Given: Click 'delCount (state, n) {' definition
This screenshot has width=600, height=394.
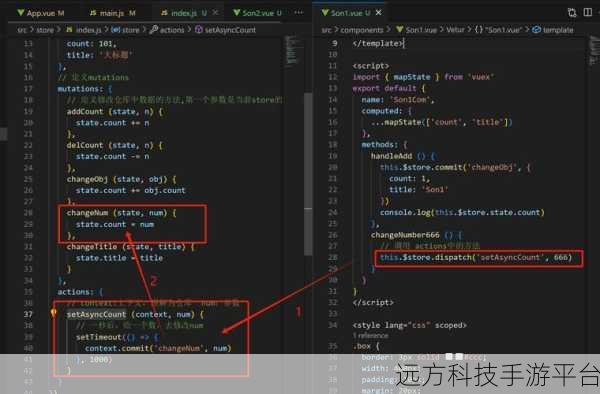Looking at the screenshot, I should [x=115, y=145].
